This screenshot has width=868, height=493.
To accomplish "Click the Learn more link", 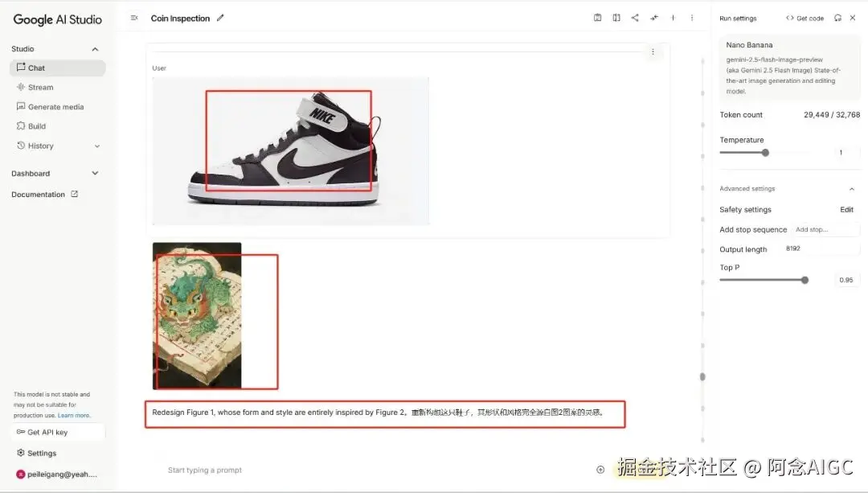I will 74,415.
